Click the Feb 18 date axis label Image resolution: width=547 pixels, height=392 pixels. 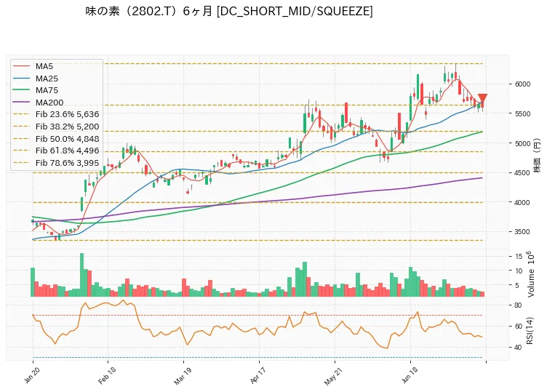click(107, 375)
